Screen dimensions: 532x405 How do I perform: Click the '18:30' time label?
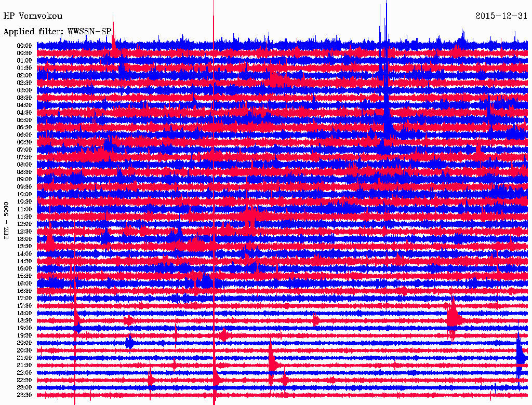(x=24, y=321)
